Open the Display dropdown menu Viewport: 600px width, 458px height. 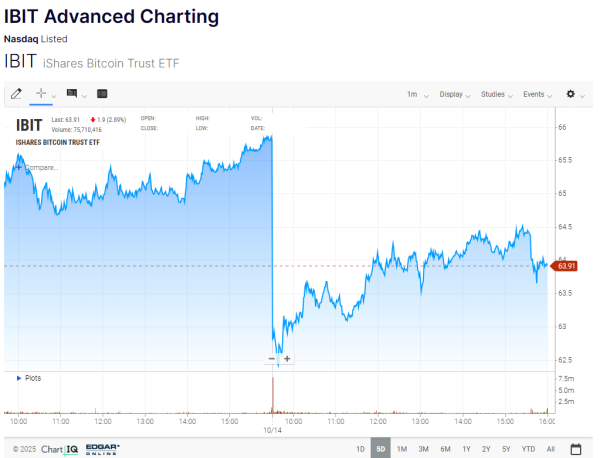[455, 94]
